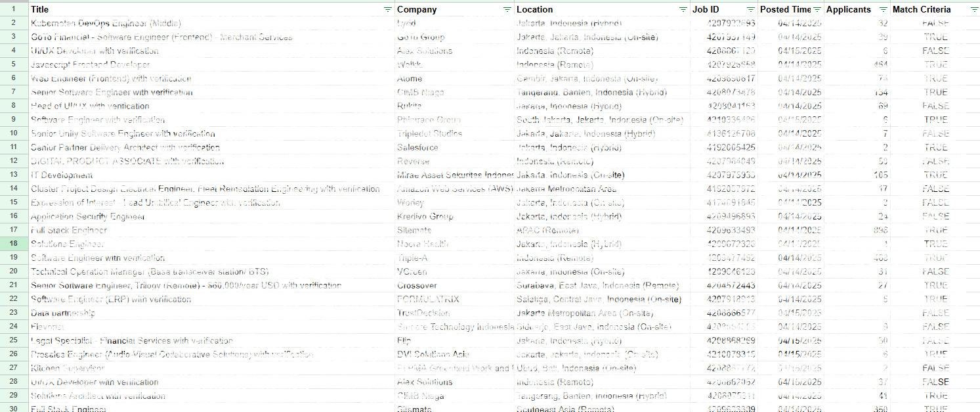Click the Southeast Asia (Remote) location cell
This screenshot has width=980, height=412.
[602, 408]
